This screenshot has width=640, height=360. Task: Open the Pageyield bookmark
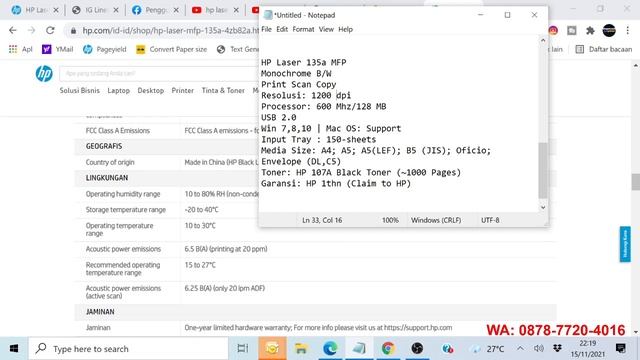point(105,49)
